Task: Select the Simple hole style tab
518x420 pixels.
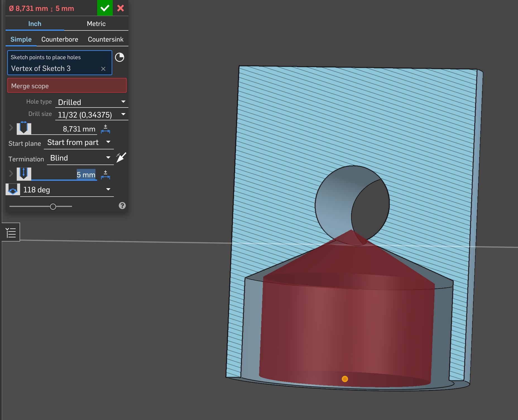Action: tap(21, 39)
